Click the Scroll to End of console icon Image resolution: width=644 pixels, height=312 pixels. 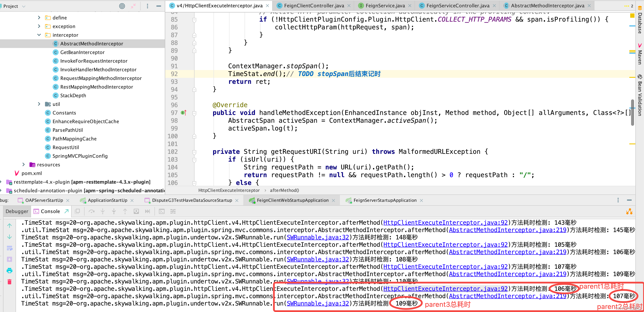(x=9, y=259)
